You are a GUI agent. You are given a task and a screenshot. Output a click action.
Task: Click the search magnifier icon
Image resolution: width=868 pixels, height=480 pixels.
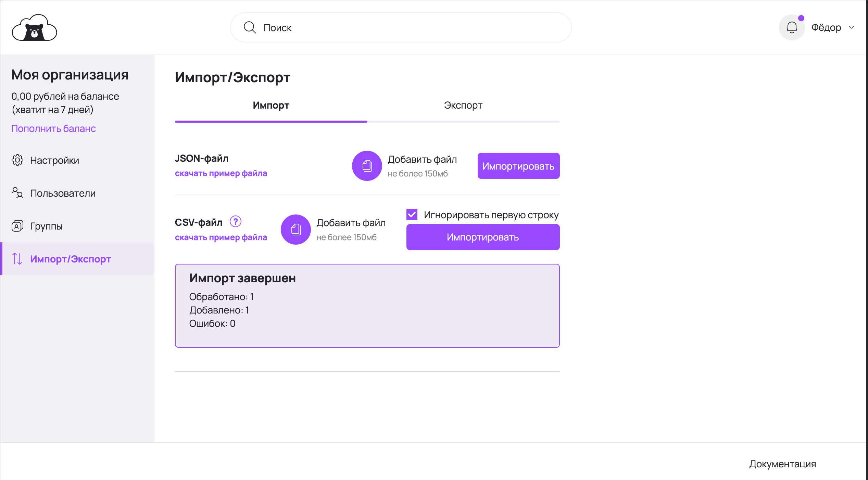tap(250, 27)
